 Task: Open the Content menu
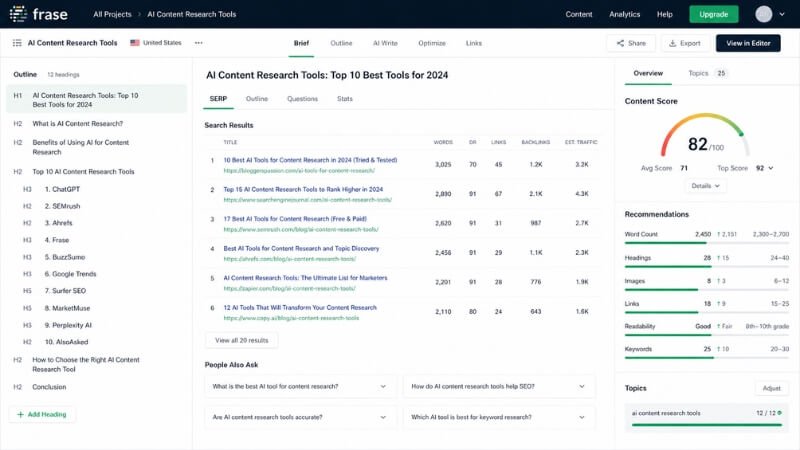[x=579, y=14]
